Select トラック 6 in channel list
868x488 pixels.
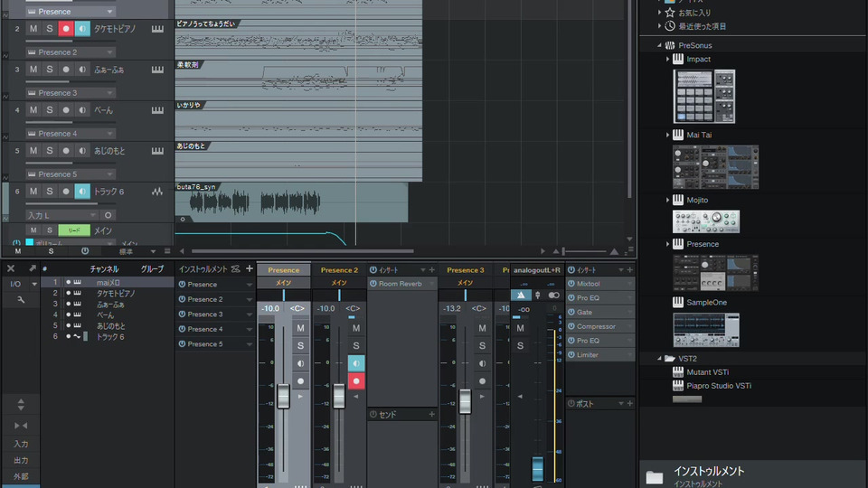(x=108, y=336)
